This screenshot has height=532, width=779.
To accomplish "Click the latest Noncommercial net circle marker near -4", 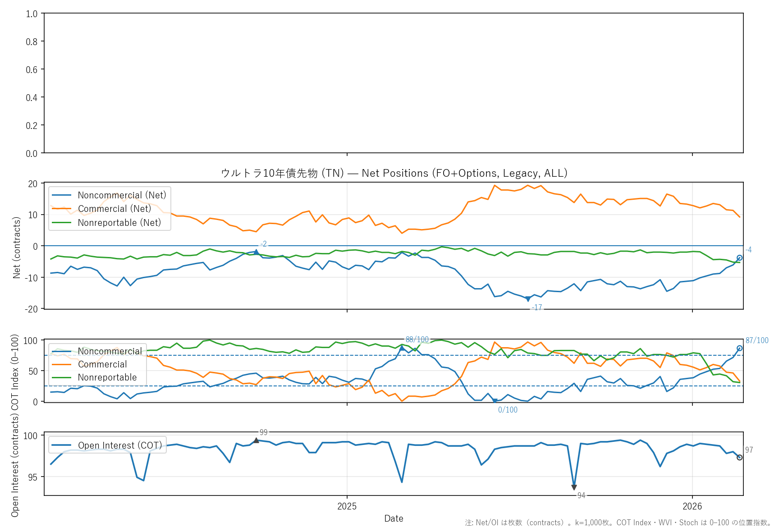I will pyautogui.click(x=739, y=258).
